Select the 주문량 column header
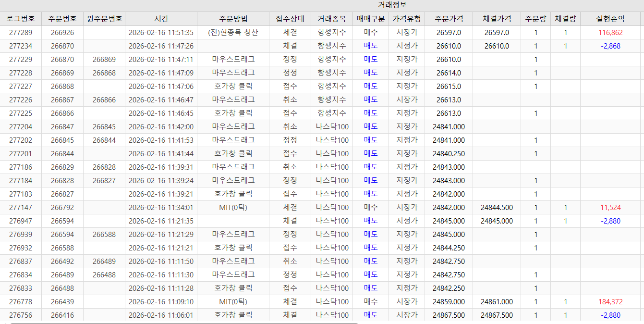 click(536, 19)
